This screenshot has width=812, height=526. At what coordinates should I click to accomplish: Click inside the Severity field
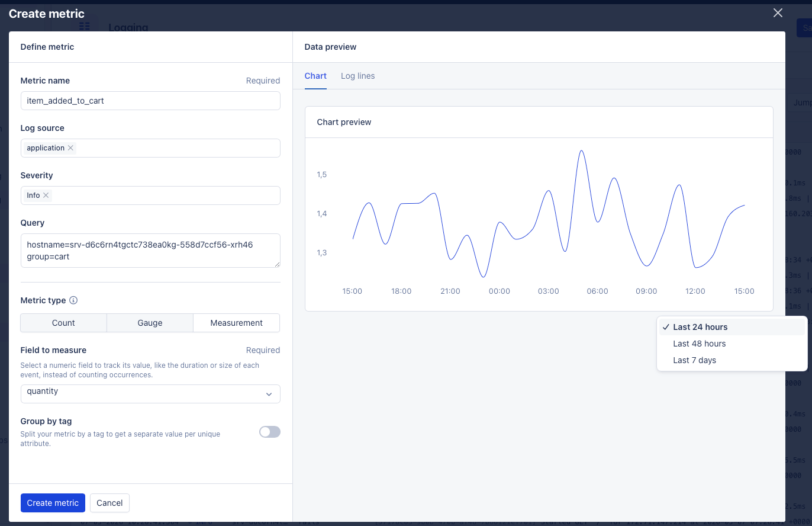[x=150, y=195]
